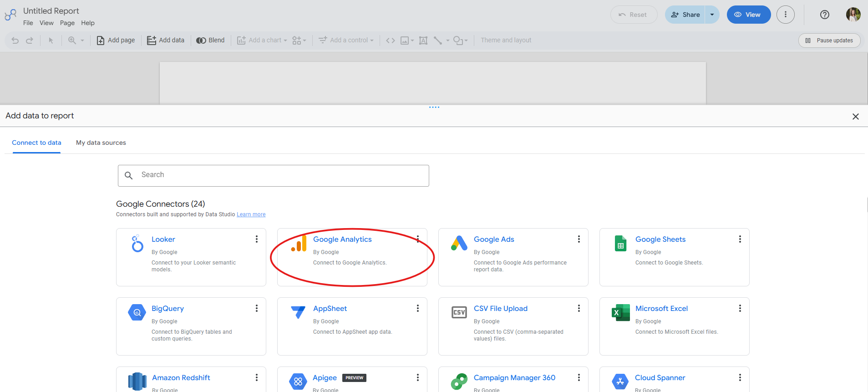This screenshot has height=392, width=868.
Task: Open the File menu
Action: coord(28,23)
